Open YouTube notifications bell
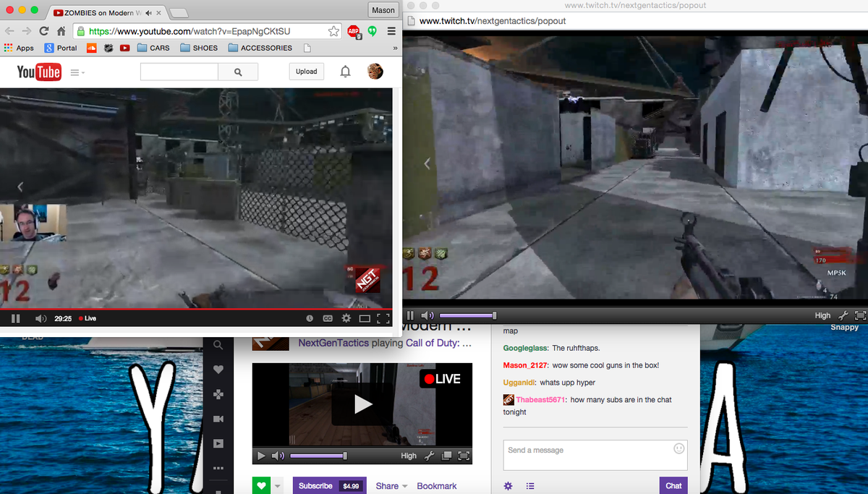Viewport: 868px width, 494px height. coord(346,72)
